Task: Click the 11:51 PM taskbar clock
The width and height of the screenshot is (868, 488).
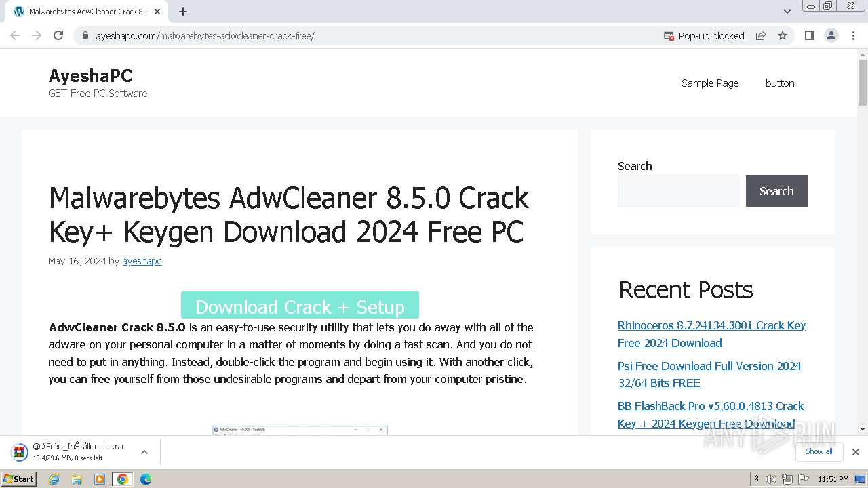Action: tap(833, 479)
